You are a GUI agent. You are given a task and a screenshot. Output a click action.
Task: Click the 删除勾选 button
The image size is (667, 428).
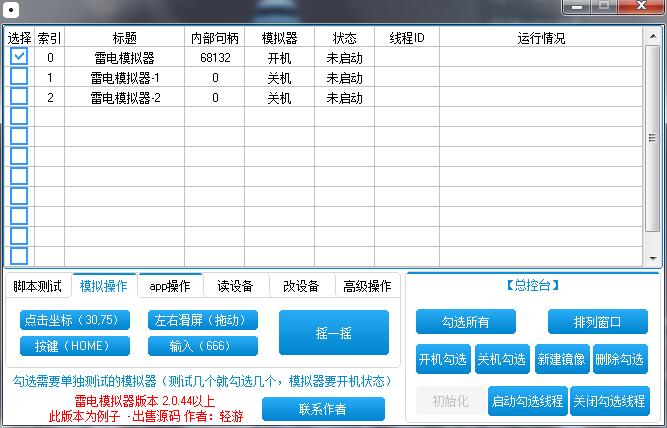620,359
